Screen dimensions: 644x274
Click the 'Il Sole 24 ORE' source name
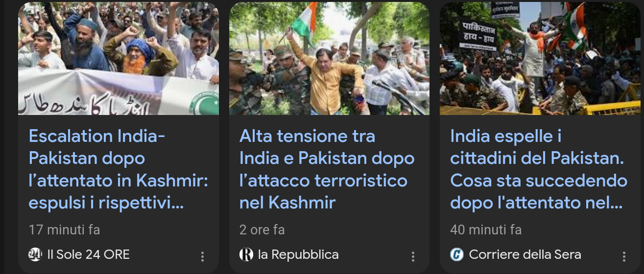(88, 254)
